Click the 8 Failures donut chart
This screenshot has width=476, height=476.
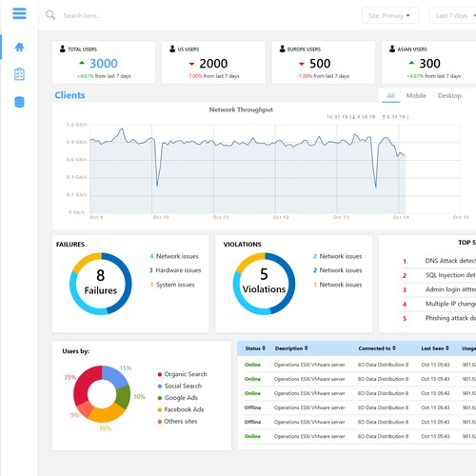point(101,284)
